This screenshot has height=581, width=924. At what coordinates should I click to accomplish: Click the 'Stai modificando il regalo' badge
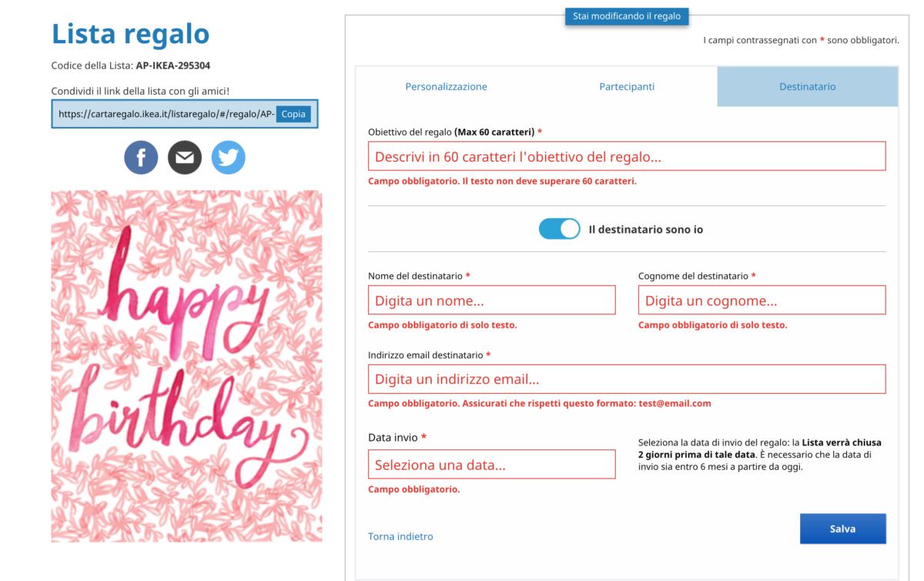click(627, 16)
